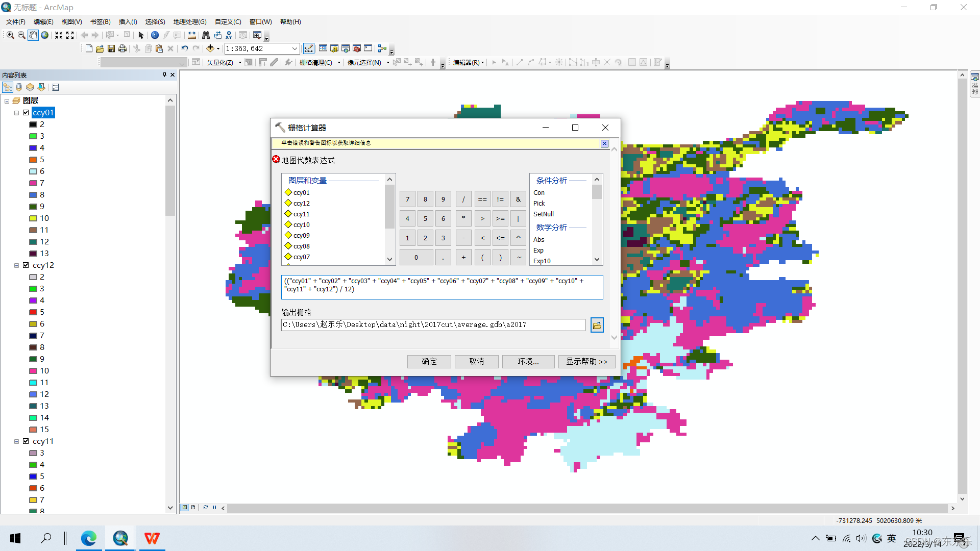This screenshot has height=551, width=980.
Task: Open the 地理处理(G) menu
Action: pyautogui.click(x=189, y=21)
